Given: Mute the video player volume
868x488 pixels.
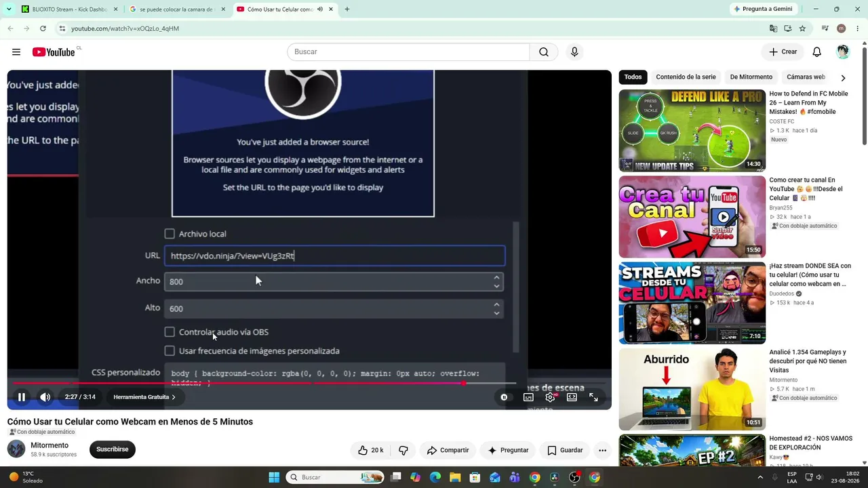Looking at the screenshot, I should (45, 397).
